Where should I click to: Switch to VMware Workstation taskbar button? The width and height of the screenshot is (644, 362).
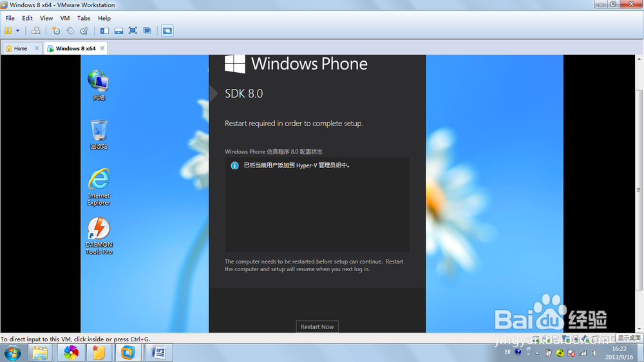[128, 353]
